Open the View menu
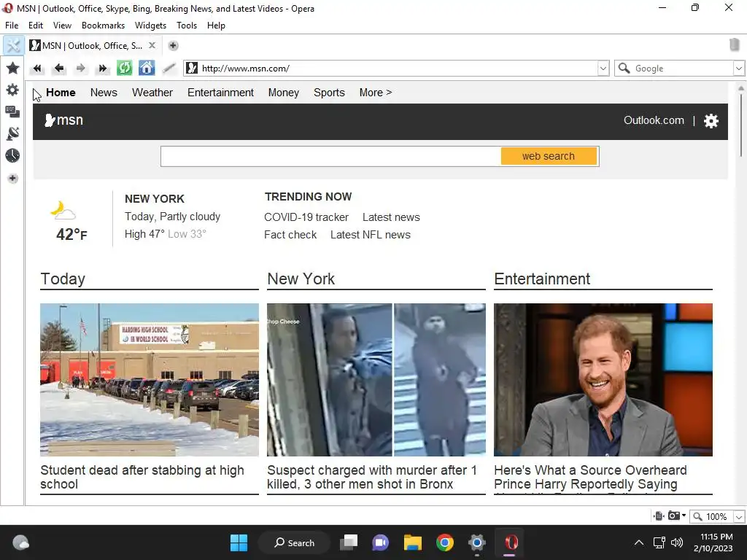The width and height of the screenshot is (747, 560). pos(63,26)
